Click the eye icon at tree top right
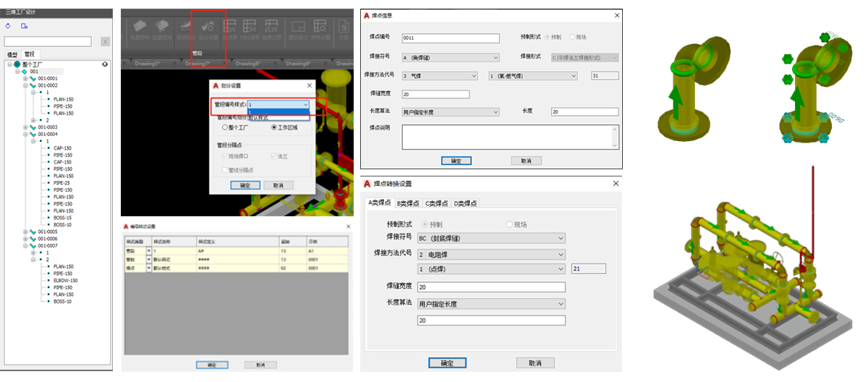The width and height of the screenshot is (868, 382). click(105, 64)
